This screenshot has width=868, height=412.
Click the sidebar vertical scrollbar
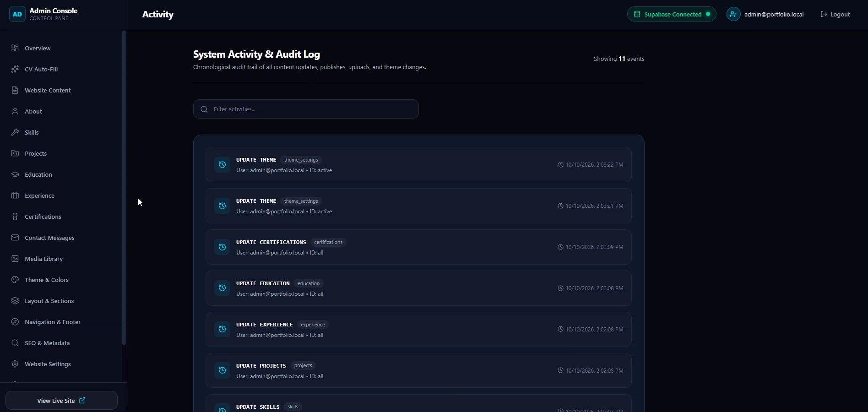pyautogui.click(x=124, y=188)
